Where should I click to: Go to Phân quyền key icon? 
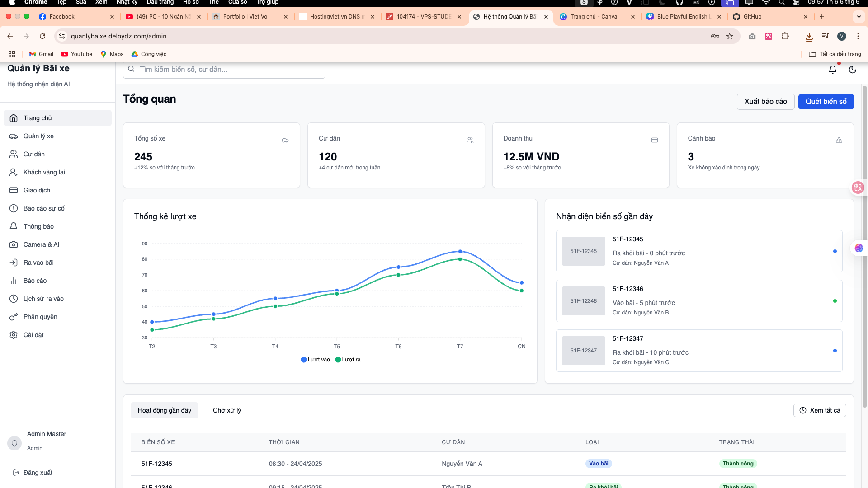point(14,317)
